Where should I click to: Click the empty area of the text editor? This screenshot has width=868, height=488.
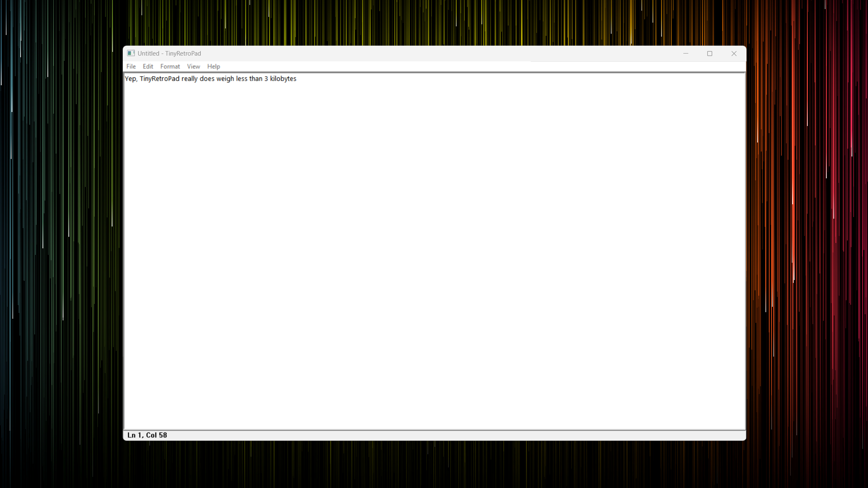click(x=434, y=255)
